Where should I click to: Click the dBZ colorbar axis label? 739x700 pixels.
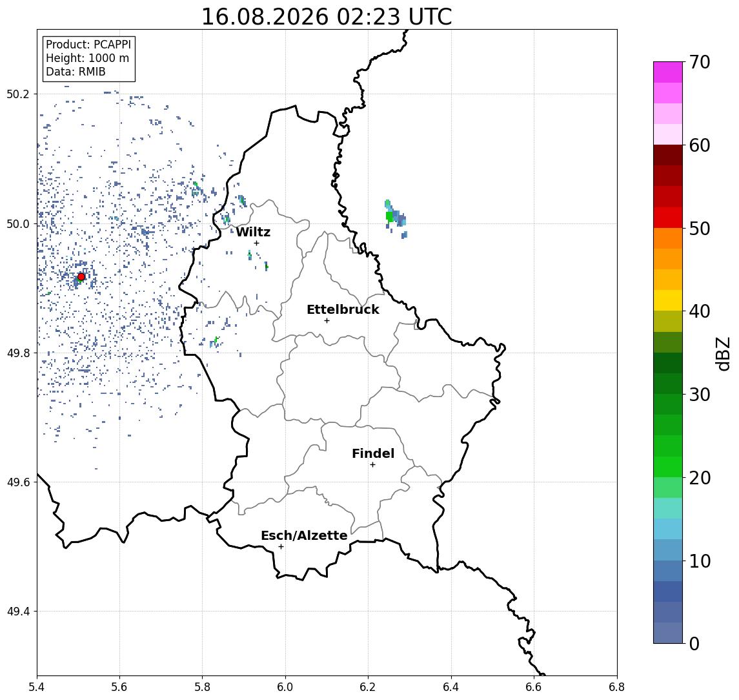point(722,354)
